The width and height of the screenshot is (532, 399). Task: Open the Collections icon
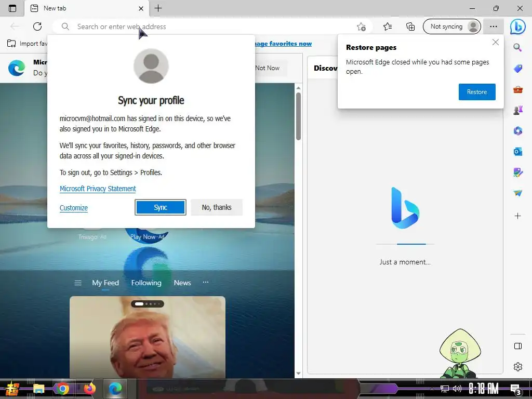(410, 26)
